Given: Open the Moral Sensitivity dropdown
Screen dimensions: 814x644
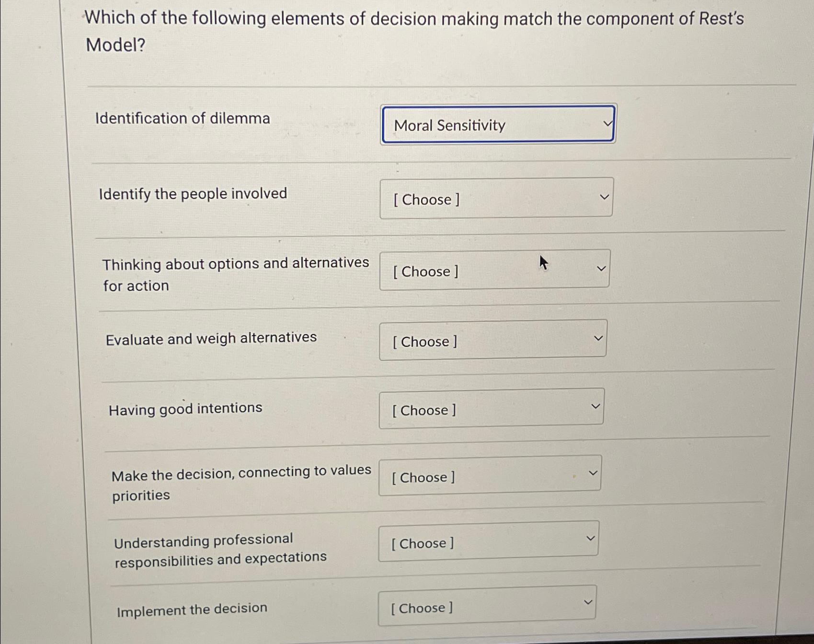Looking at the screenshot, I should coord(498,125).
